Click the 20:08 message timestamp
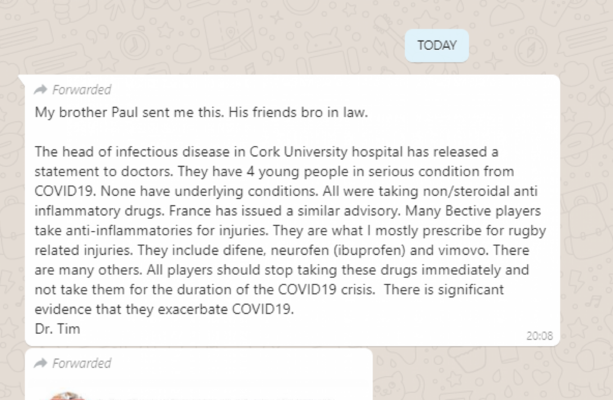Screen dimensions: 613x400 pos(540,336)
